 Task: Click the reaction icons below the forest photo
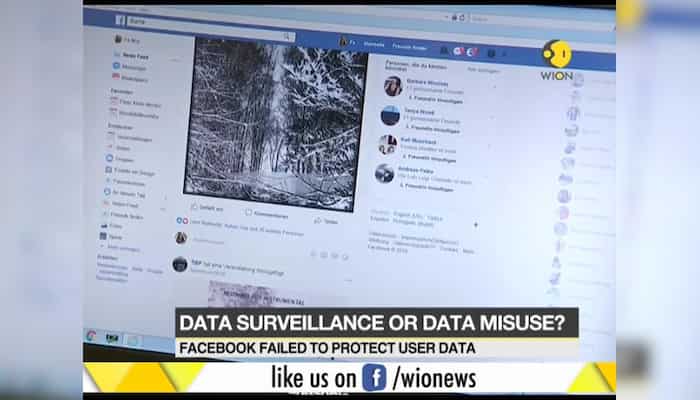click(x=182, y=221)
